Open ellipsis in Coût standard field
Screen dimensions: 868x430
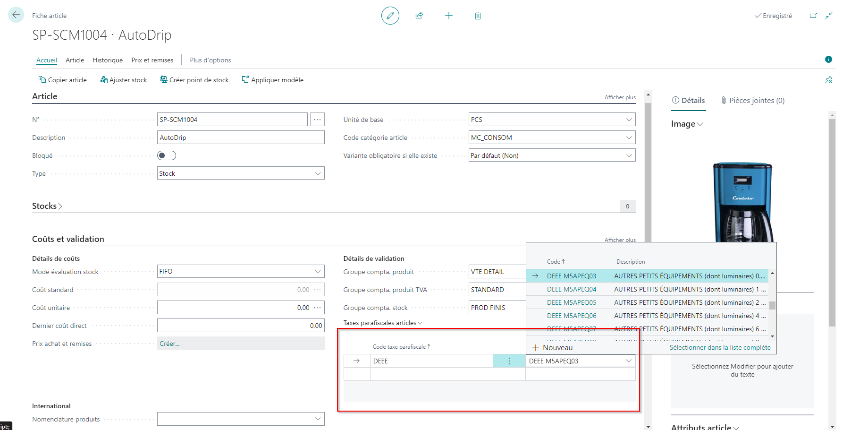[317, 290]
